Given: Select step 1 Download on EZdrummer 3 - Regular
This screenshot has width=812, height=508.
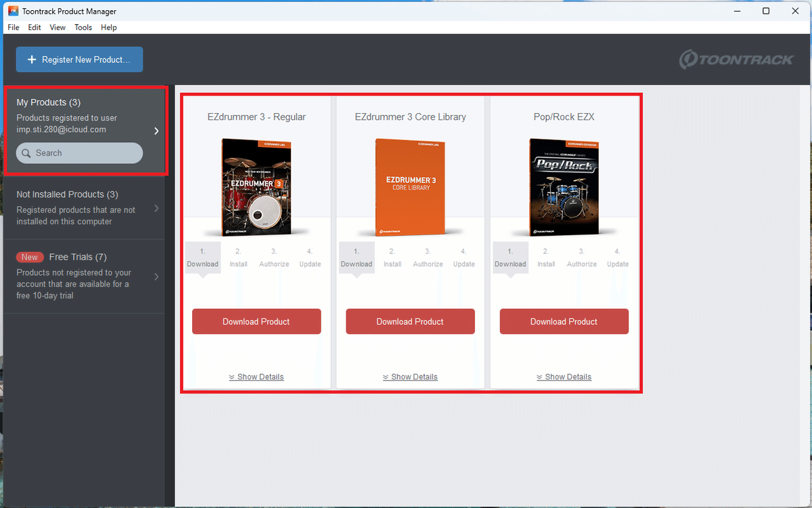Looking at the screenshot, I should (202, 258).
